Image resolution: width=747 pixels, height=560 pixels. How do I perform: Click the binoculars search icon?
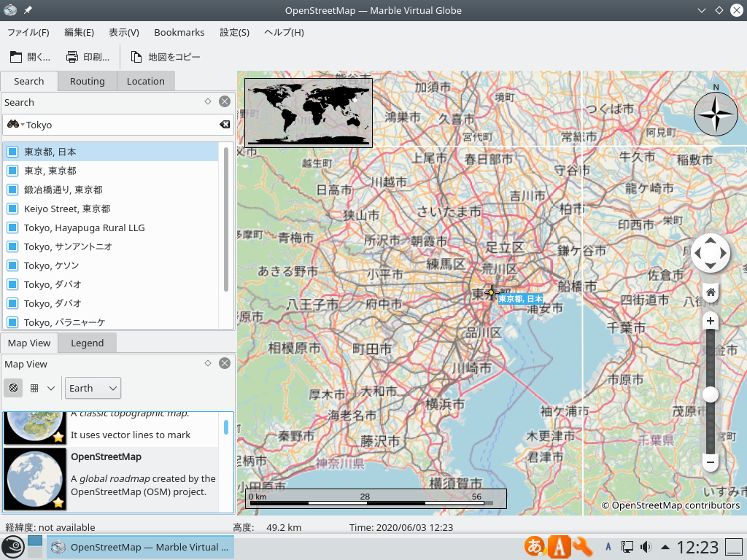tap(13, 124)
